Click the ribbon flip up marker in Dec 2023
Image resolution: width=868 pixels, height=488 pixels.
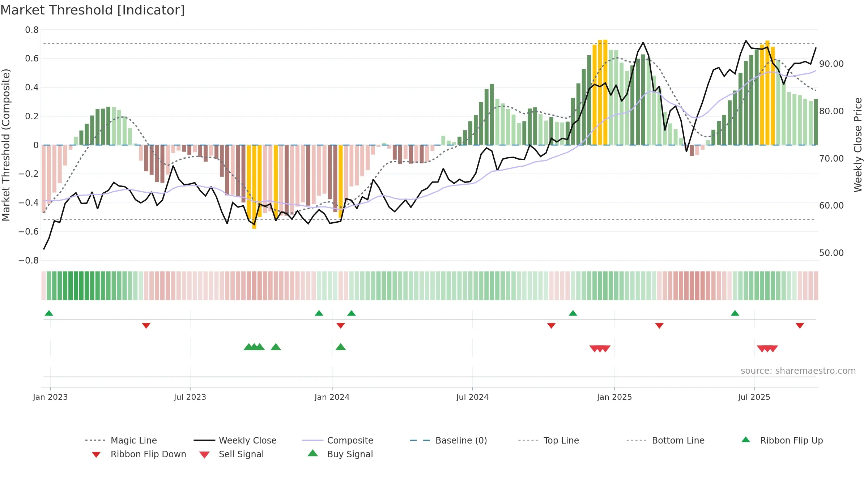coord(319,313)
